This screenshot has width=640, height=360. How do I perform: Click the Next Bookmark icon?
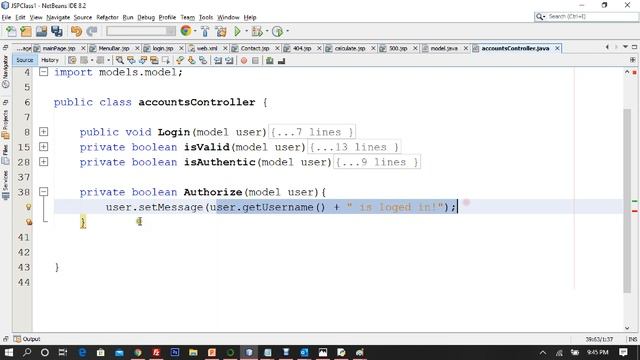pyautogui.click(x=191, y=60)
